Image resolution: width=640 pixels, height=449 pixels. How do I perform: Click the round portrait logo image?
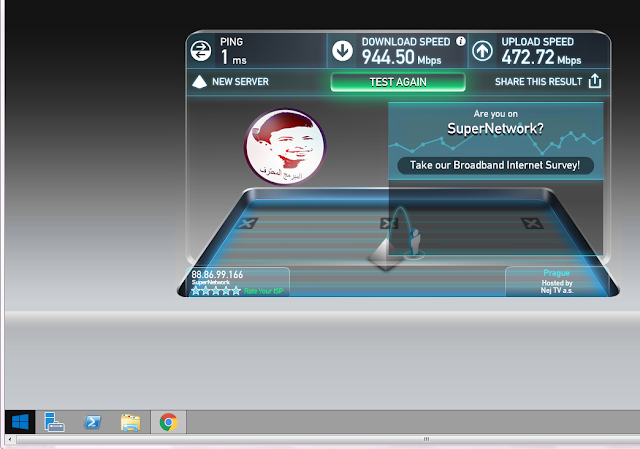pyautogui.click(x=285, y=146)
